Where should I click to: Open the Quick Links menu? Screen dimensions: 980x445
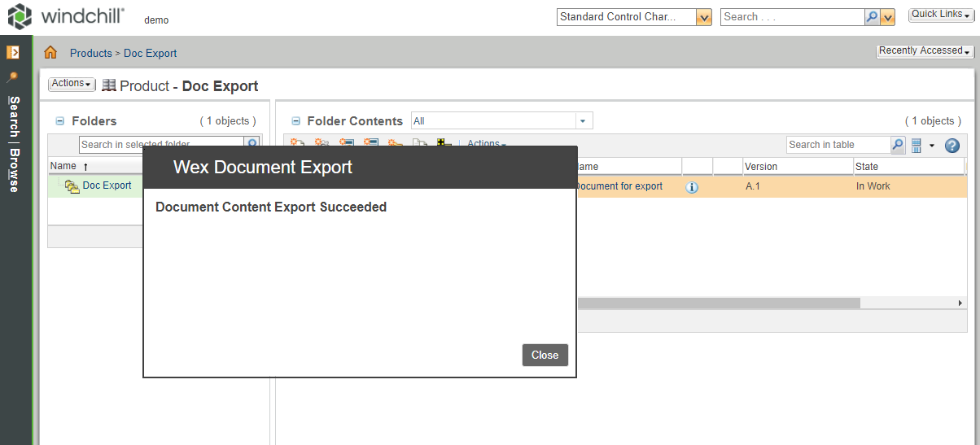[x=941, y=15]
